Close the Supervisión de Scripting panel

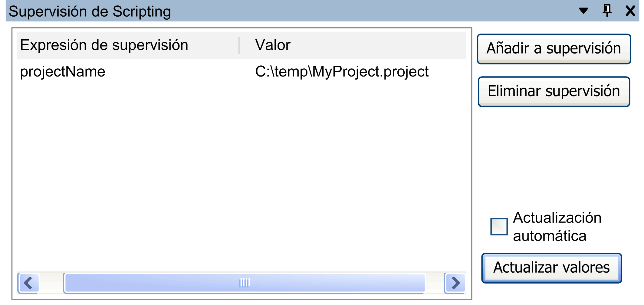[x=630, y=11]
